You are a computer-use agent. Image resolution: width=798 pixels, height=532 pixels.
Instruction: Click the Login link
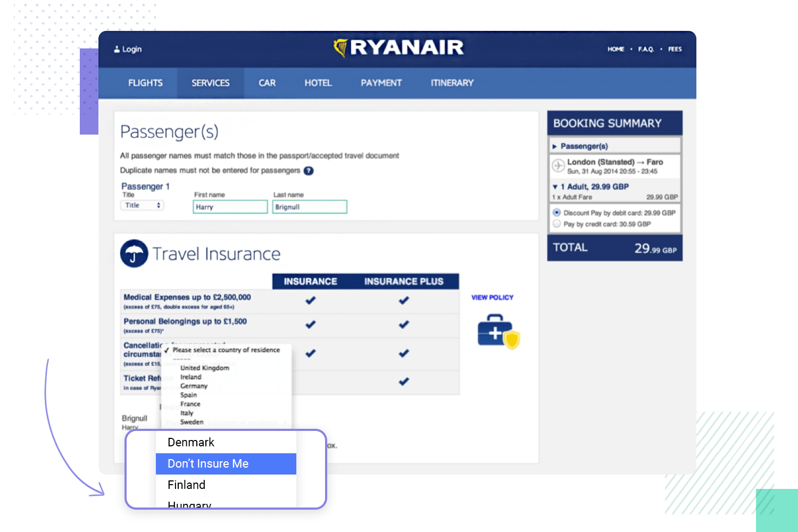132,49
